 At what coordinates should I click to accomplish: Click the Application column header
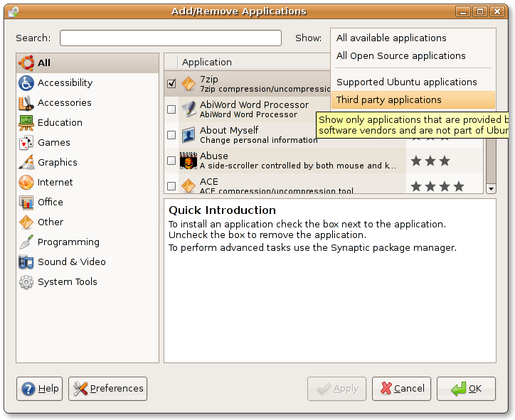(x=253, y=62)
